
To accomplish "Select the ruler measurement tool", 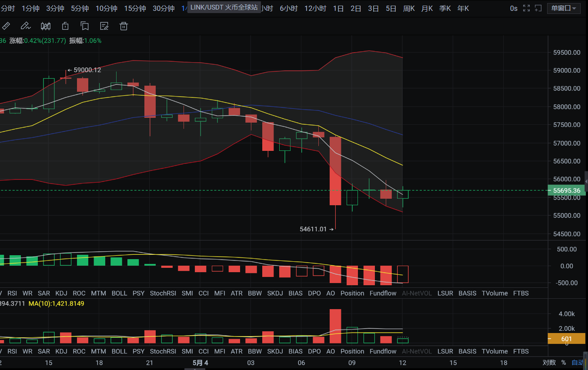I will (x=6, y=26).
